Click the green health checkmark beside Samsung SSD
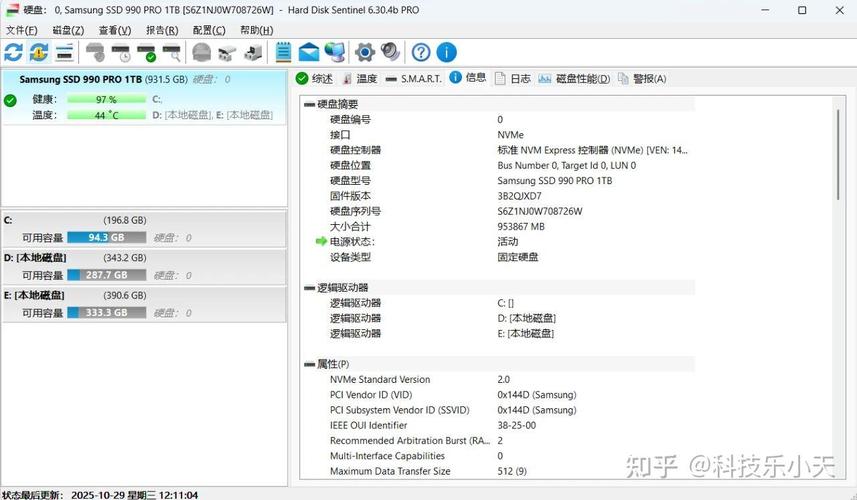 coord(10,101)
